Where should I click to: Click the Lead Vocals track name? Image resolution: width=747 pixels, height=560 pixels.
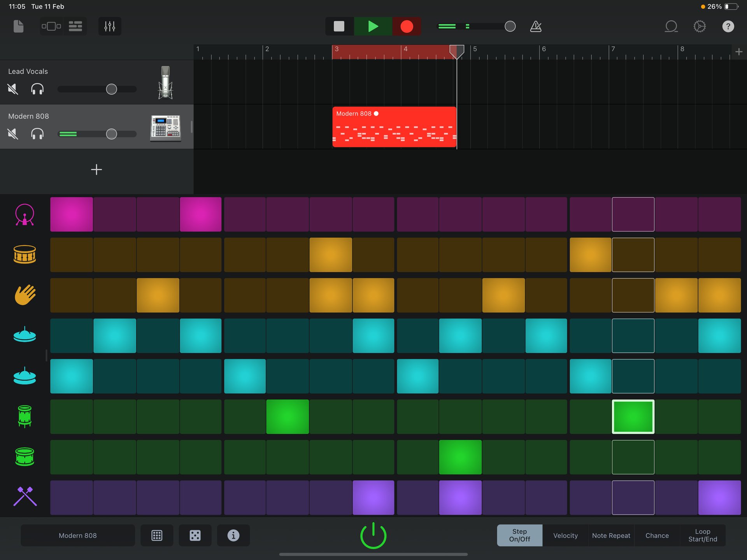click(28, 72)
